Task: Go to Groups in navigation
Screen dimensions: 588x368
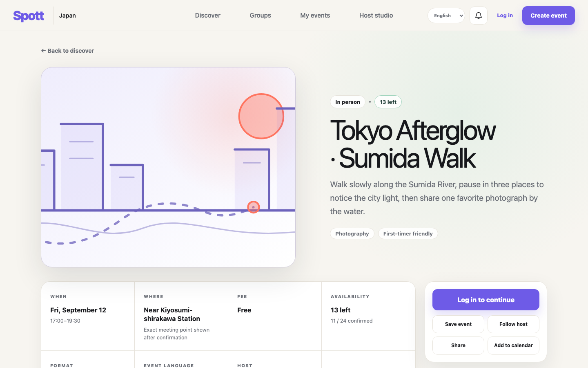Action: coord(260,16)
